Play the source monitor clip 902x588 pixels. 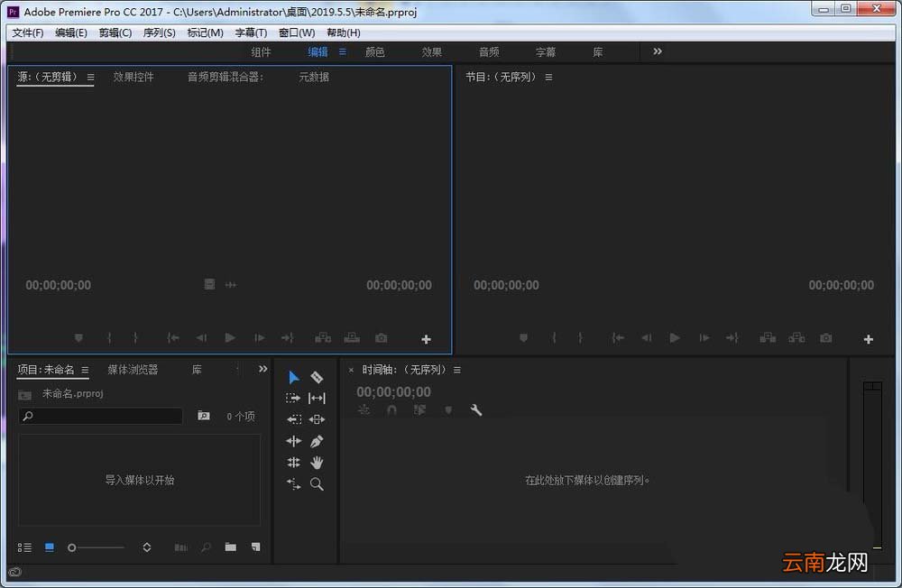point(230,337)
